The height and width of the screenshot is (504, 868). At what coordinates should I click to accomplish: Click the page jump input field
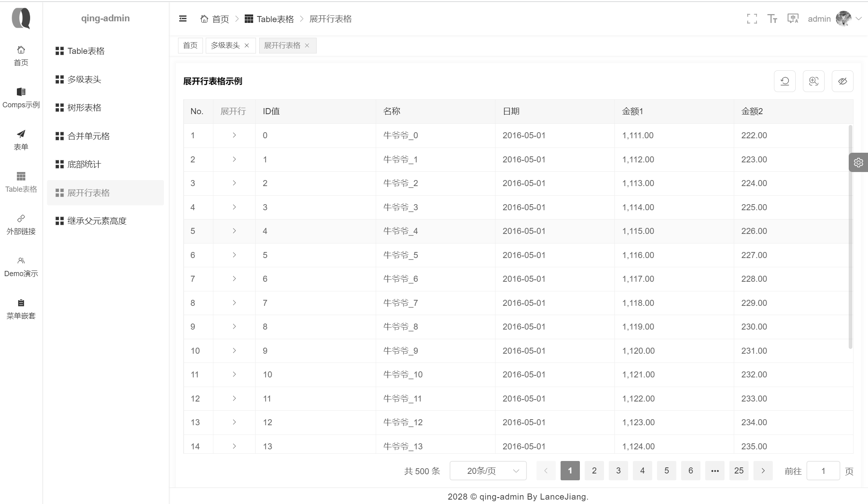[x=823, y=471]
